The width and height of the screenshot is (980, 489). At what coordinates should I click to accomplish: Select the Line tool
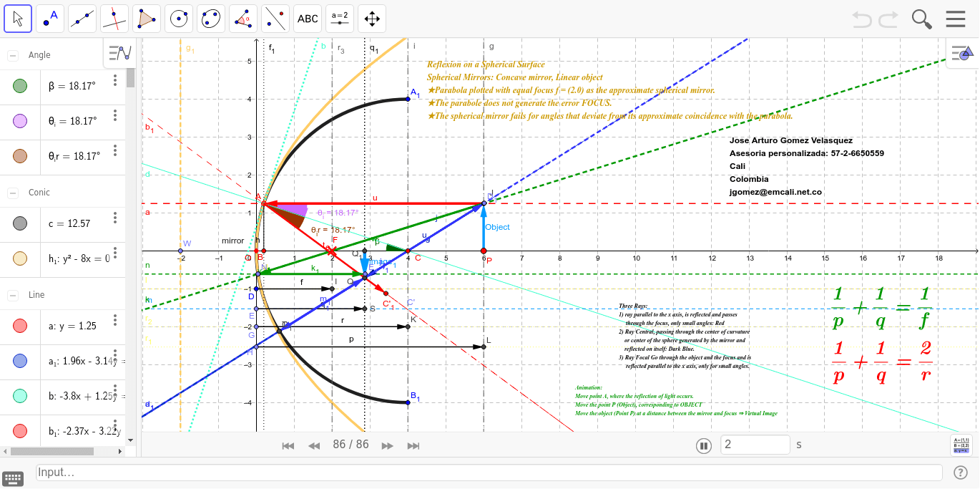click(82, 18)
